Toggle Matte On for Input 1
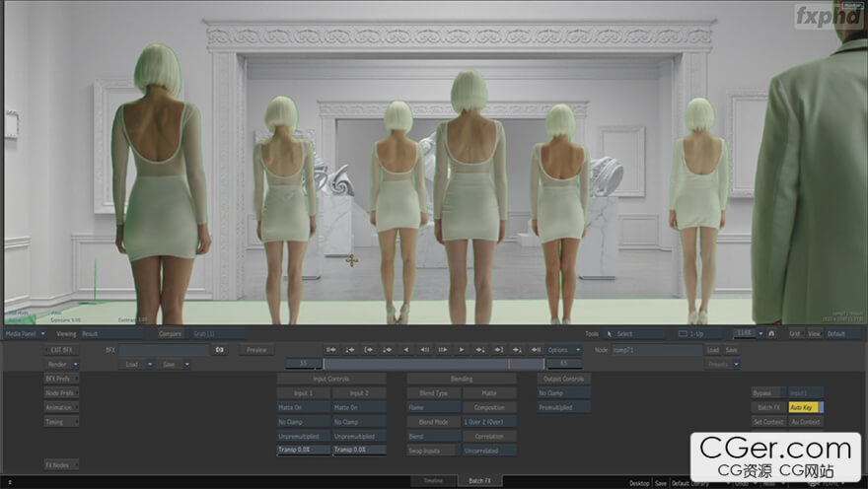This screenshot has width=868, height=489. click(x=304, y=407)
